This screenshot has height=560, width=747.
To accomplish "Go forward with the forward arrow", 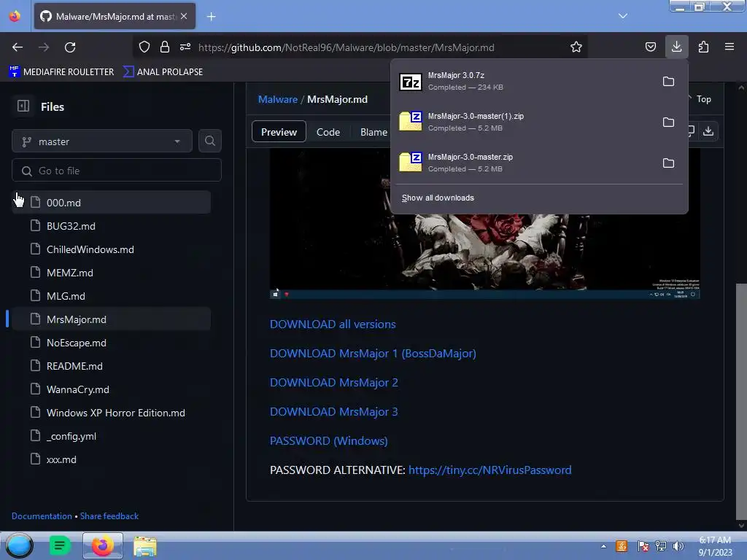I will (x=44, y=47).
